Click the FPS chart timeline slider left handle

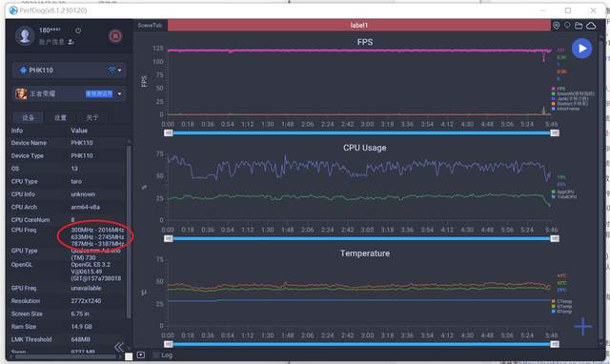point(169,133)
